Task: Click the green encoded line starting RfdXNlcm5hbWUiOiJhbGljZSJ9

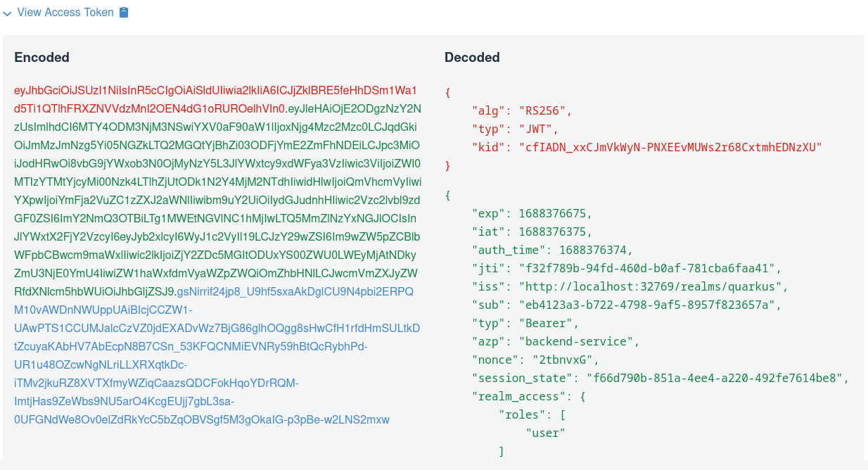Action: (94, 291)
